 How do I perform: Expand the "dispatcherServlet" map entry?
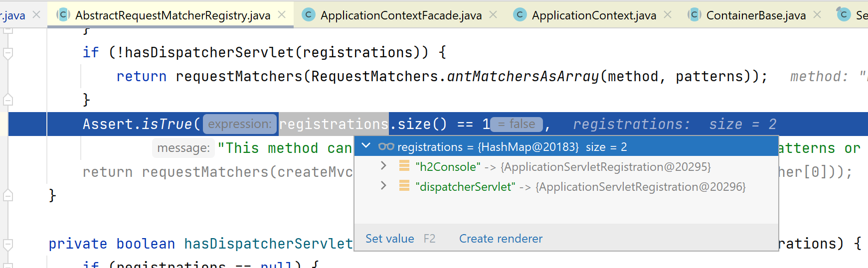pos(383,186)
